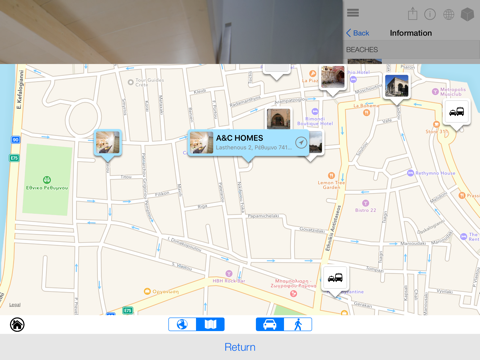
Task: Tap the globe icon in top toolbar
Action: pos(448,14)
